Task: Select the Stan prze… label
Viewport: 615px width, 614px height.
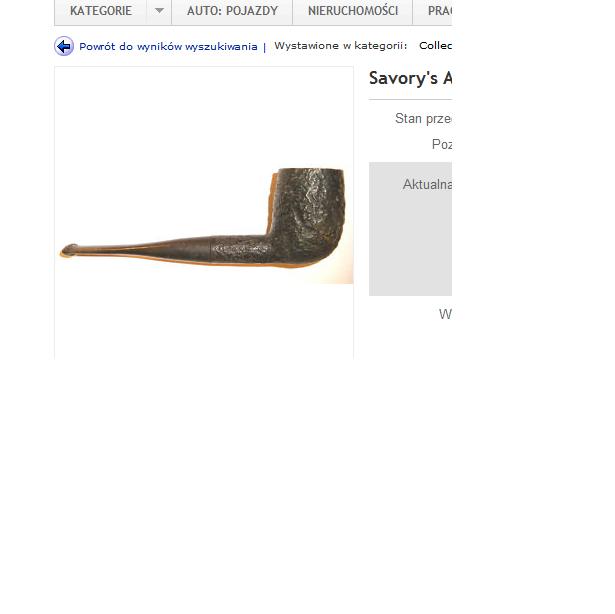Action: coord(423,118)
